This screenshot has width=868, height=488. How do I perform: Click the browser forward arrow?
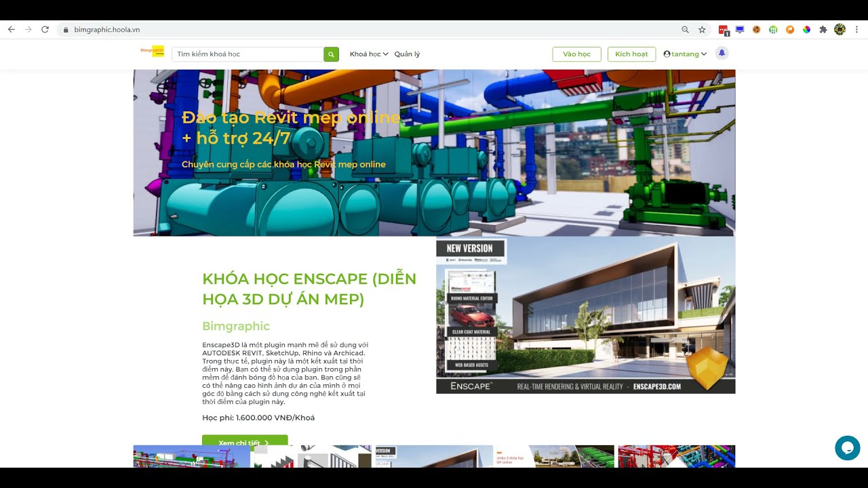pos(28,30)
